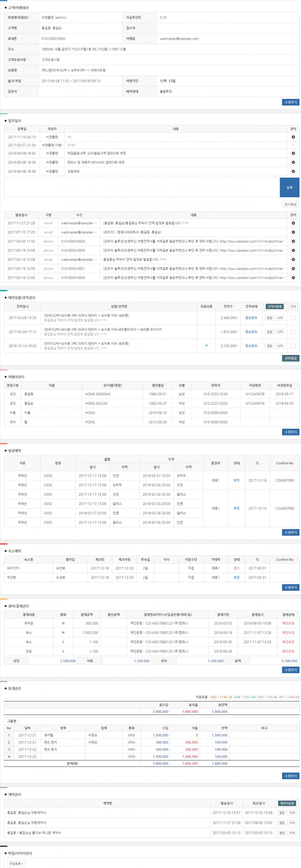Click 등록 to save the work log
This screenshot has height=868, width=301.
(290, 187)
